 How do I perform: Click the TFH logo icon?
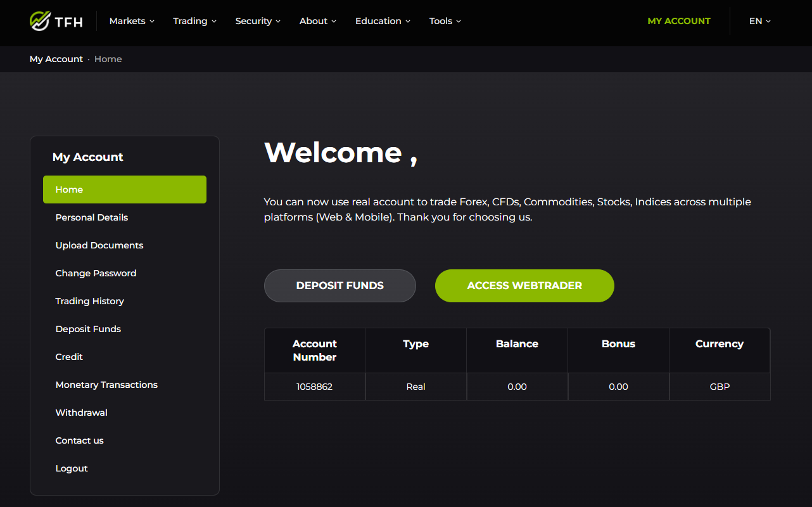coord(56,21)
